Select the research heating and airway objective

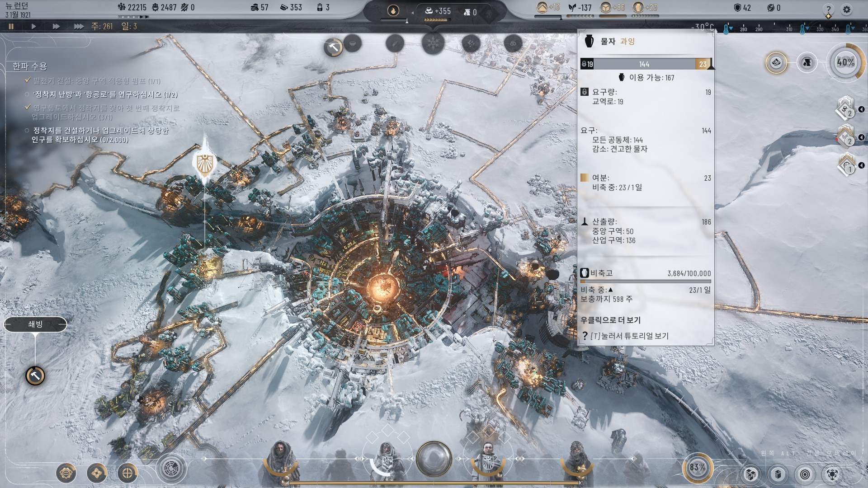point(105,94)
